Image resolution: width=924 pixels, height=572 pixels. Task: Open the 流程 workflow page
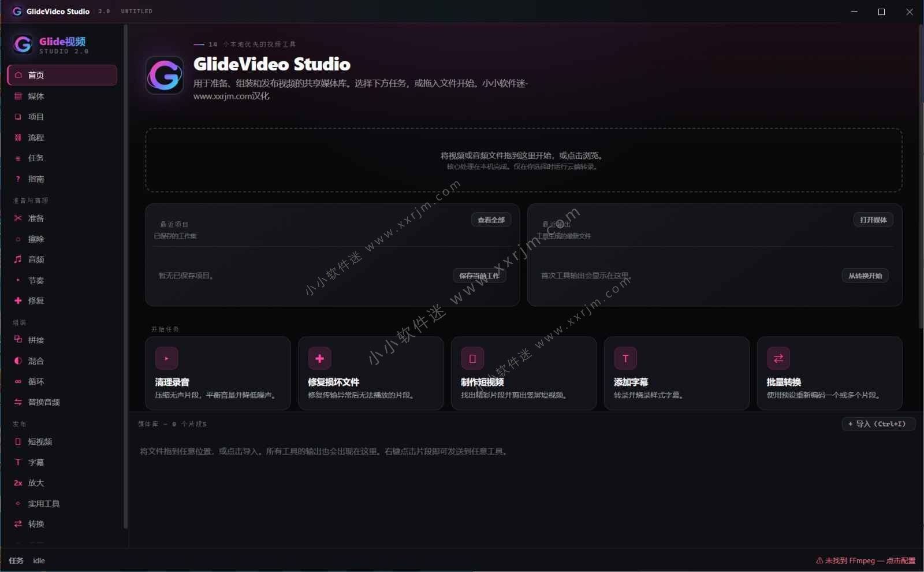click(62, 138)
